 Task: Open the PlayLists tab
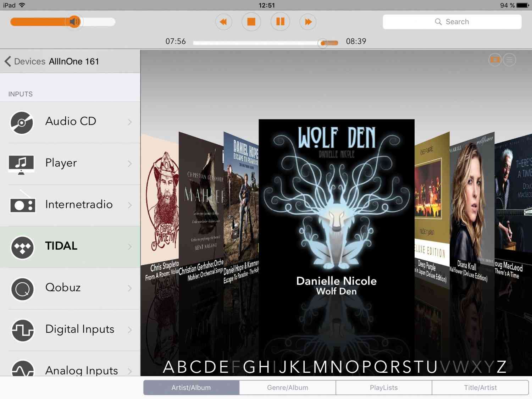pyautogui.click(x=384, y=388)
